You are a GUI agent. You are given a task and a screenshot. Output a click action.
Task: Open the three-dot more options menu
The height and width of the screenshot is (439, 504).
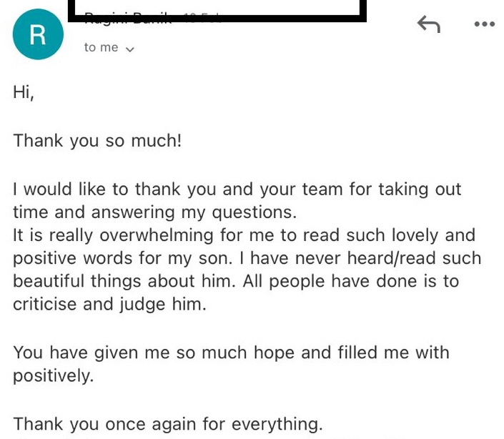[x=484, y=25]
